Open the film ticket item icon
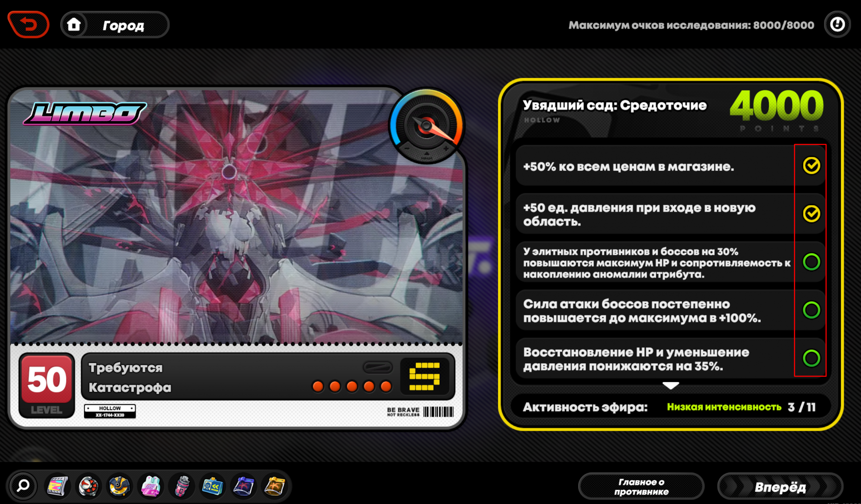 point(57,486)
